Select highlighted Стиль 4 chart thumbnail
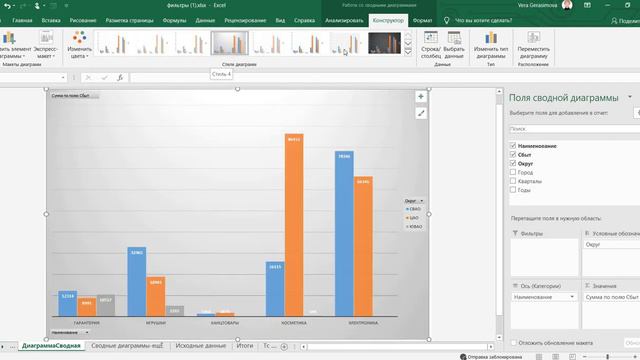This screenshot has height=360, width=640. (229, 43)
